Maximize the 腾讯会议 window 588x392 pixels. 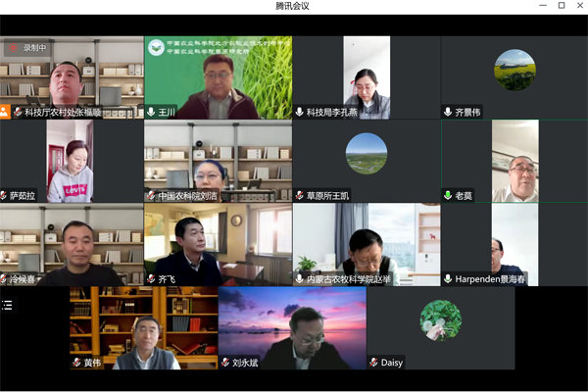coord(562,5)
